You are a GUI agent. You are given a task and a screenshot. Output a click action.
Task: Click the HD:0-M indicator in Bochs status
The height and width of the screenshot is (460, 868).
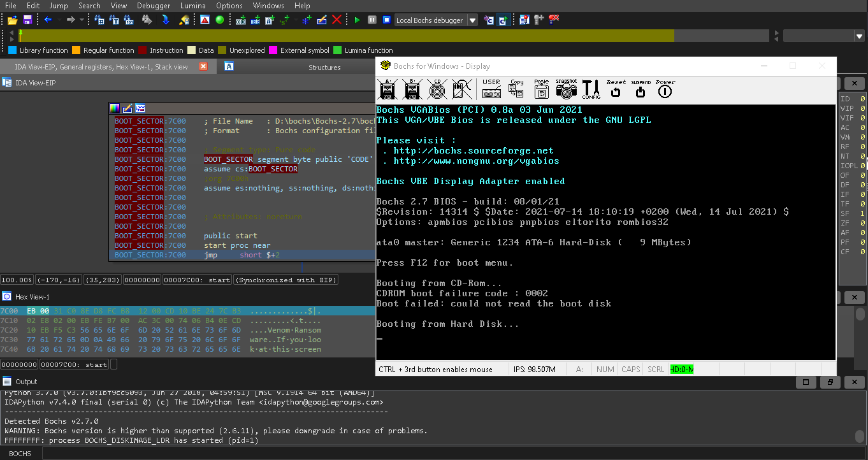(x=682, y=370)
